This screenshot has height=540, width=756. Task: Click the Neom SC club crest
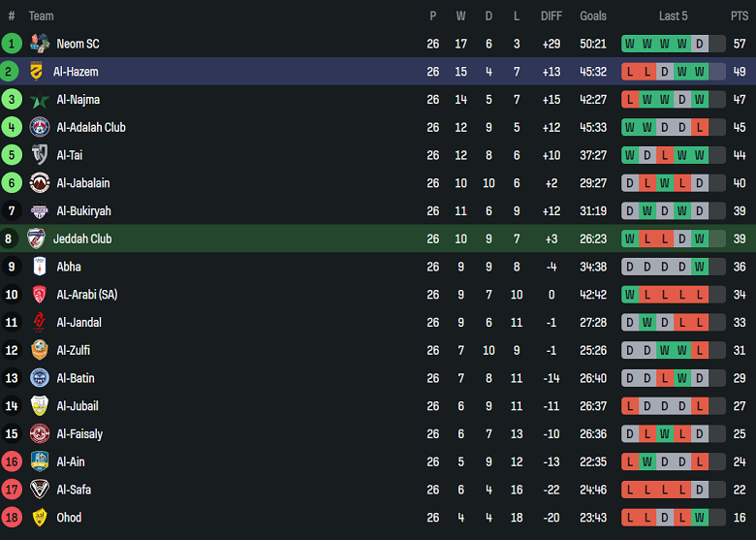point(40,44)
